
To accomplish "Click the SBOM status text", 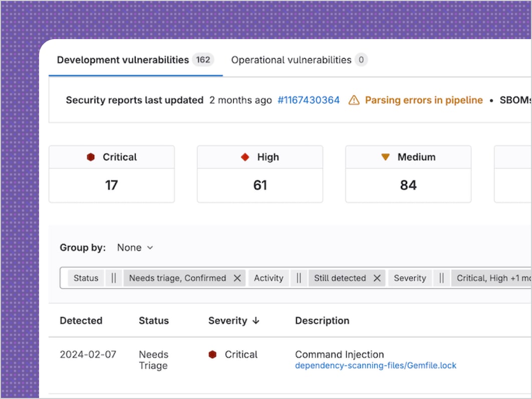I will tap(515, 100).
